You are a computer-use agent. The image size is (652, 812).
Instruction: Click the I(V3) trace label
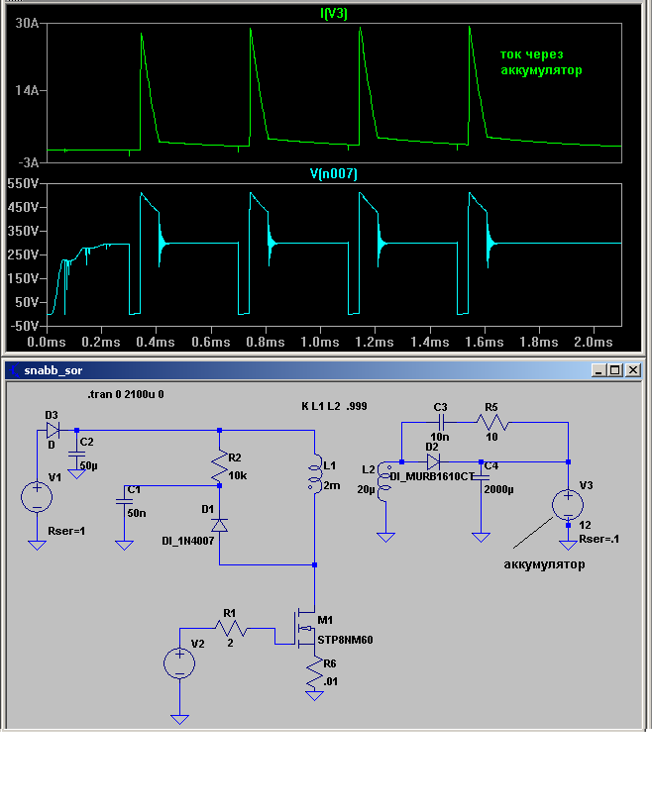(334, 14)
